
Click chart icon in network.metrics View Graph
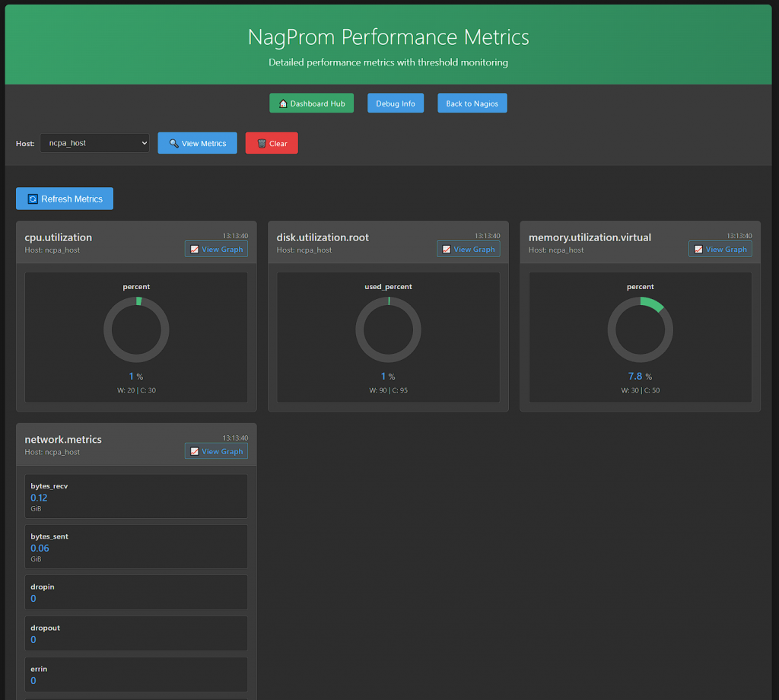(x=195, y=452)
